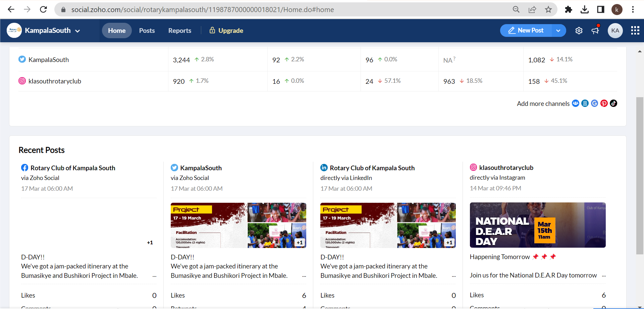Viewport: 644px width, 309px height.
Task: Add the Google Business Profile channel icon
Action: click(x=594, y=103)
